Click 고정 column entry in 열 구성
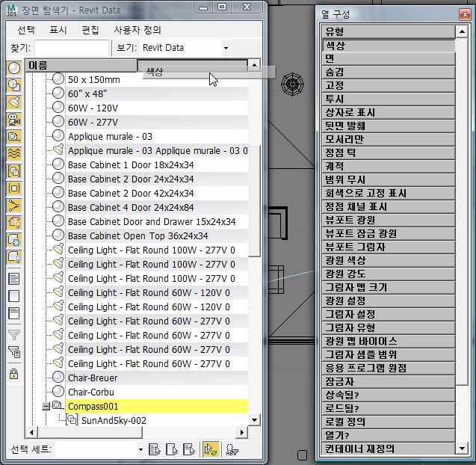Image resolution: width=476 pixels, height=465 pixels. point(389,86)
